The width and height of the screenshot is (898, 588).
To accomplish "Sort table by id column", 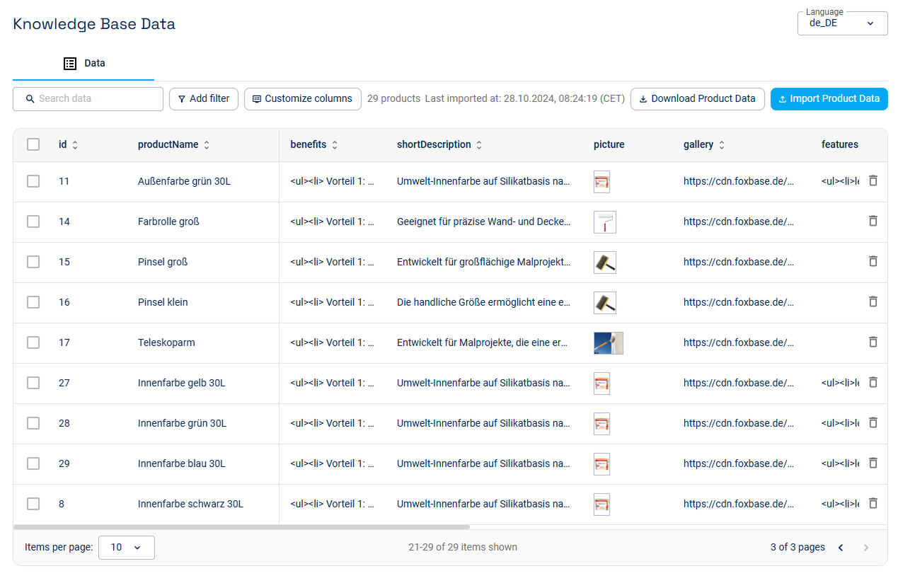I will pyautogui.click(x=75, y=145).
